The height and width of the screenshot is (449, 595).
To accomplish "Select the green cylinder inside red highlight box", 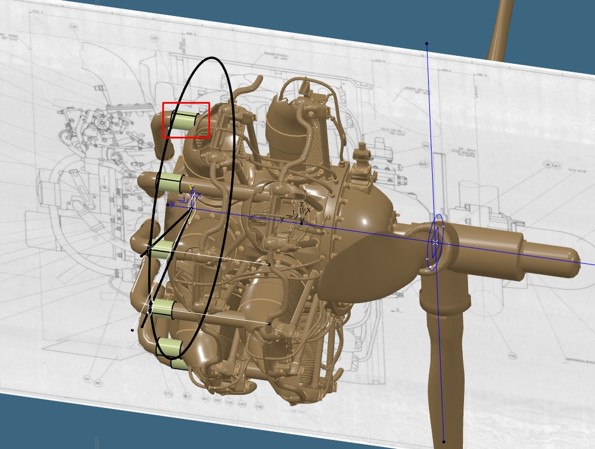I will click(x=184, y=120).
